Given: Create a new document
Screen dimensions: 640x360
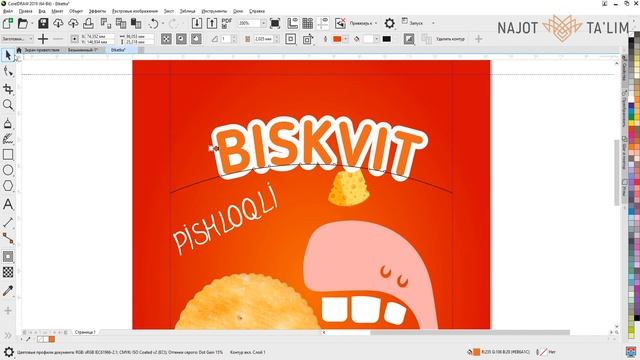Looking at the screenshot, I should pyautogui.click(x=8, y=23).
